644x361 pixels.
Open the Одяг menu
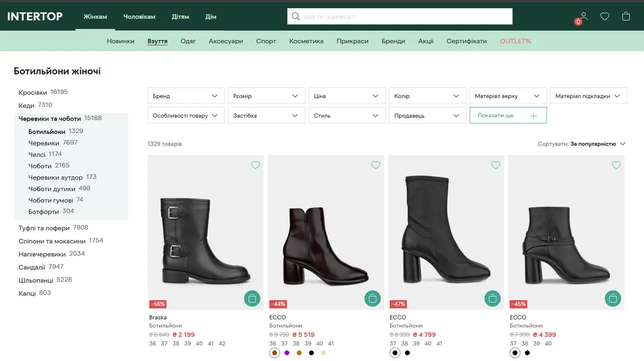pos(188,41)
